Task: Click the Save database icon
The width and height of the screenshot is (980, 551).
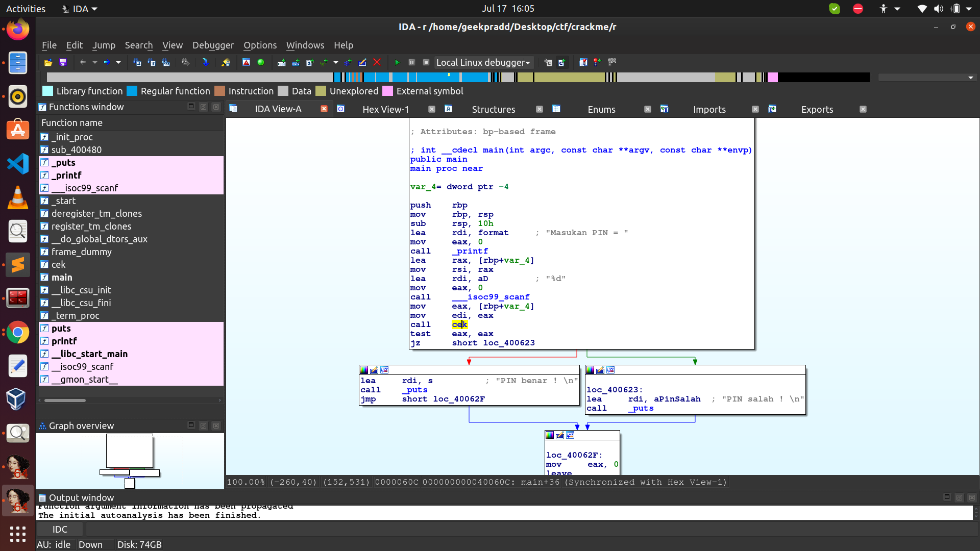Action: tap(63, 62)
